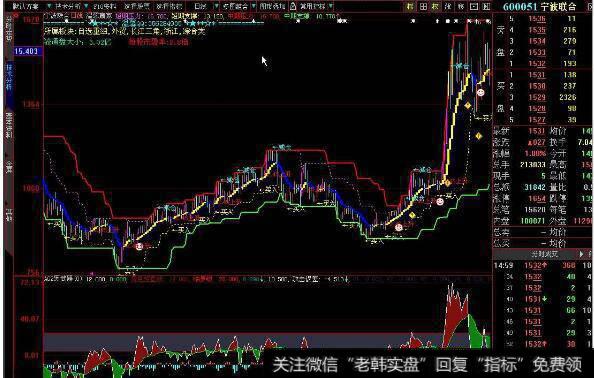Click the indicator parameter label row above sub-chart
594x378 pixels.
click(196, 280)
